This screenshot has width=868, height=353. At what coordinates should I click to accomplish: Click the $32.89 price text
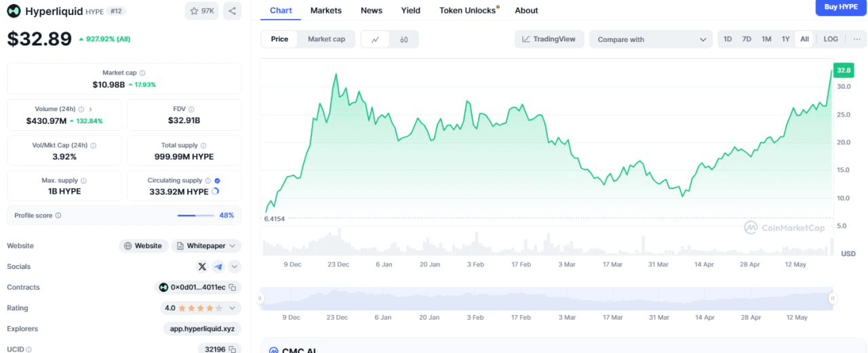39,39
